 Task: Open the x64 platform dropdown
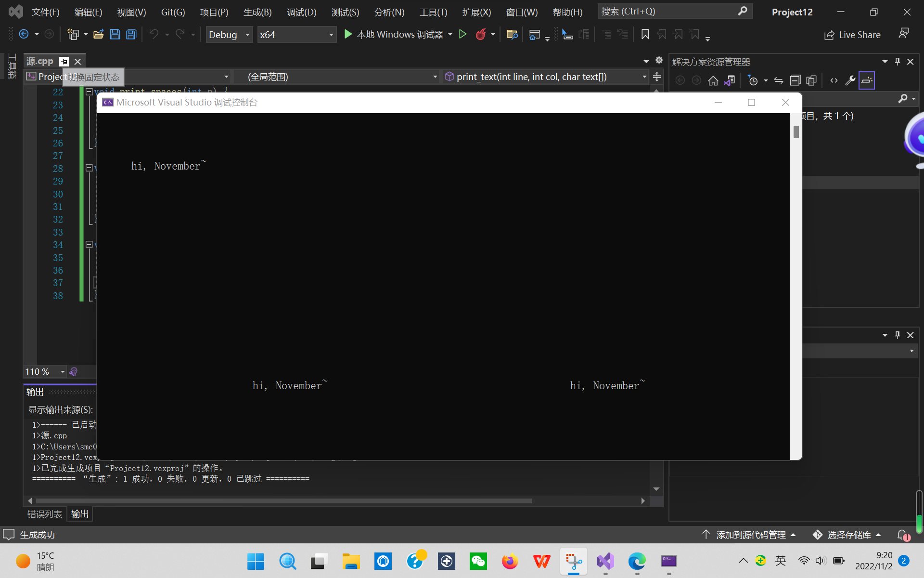pos(296,35)
